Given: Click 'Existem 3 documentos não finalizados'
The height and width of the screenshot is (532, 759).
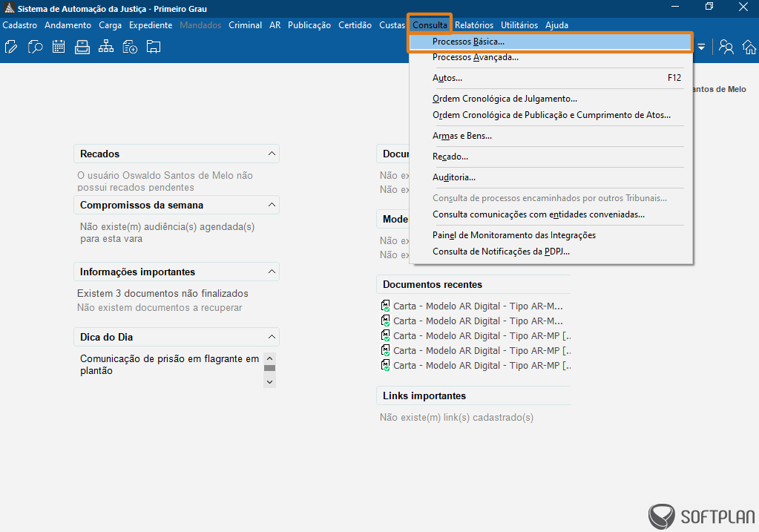Looking at the screenshot, I should [x=162, y=293].
